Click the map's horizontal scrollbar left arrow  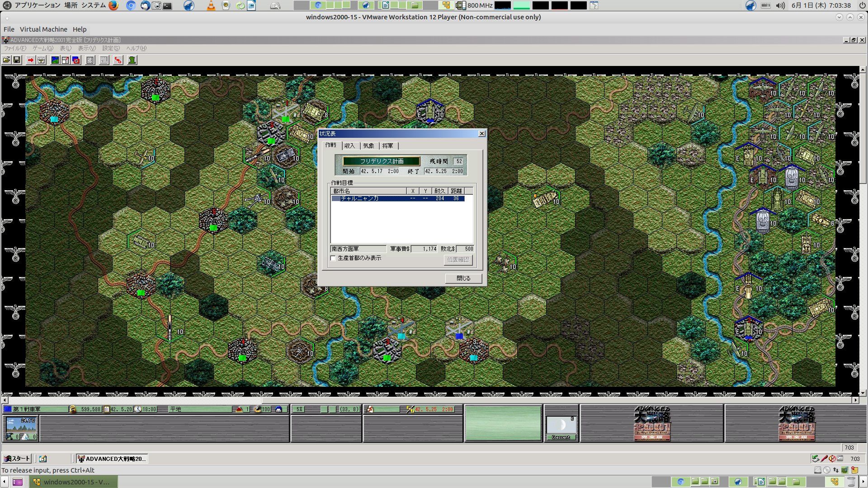click(x=5, y=400)
